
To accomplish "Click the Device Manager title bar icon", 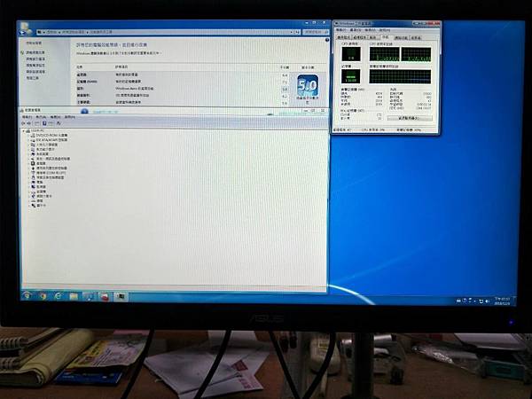I will click(22, 110).
